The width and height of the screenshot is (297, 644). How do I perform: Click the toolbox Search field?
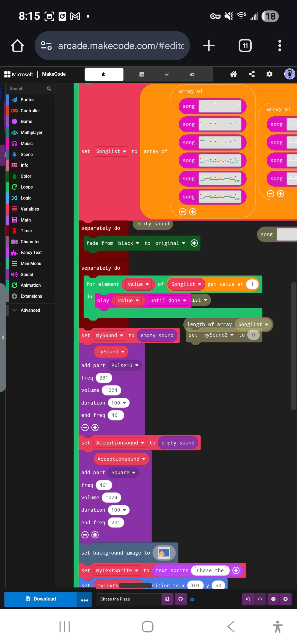tap(30, 89)
